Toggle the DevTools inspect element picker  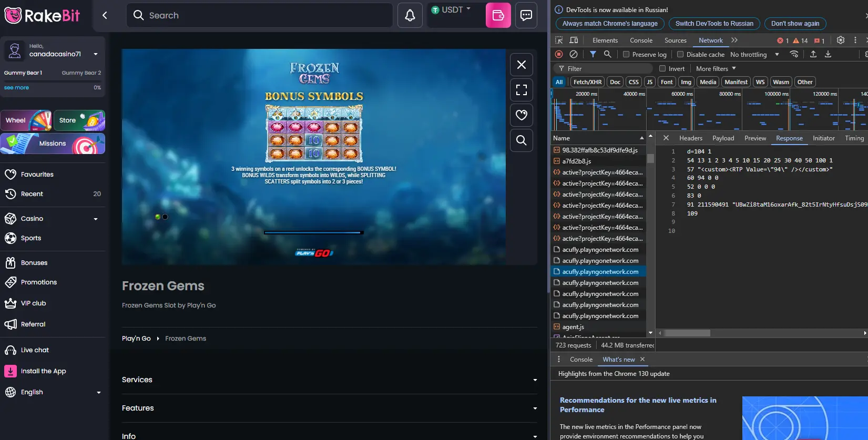point(559,40)
